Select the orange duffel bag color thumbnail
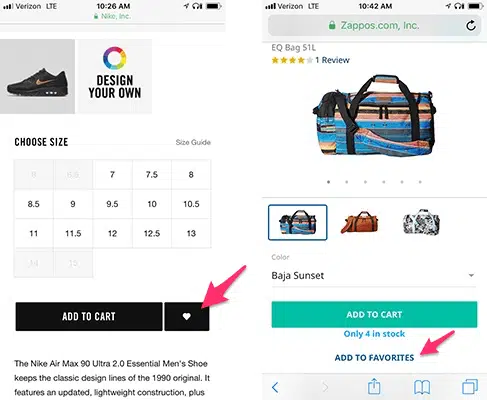 359,222
